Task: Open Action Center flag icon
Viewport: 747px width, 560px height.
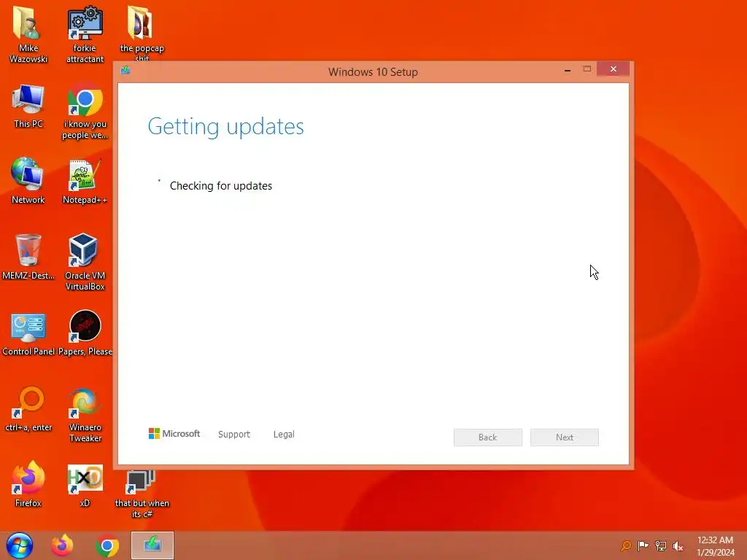Action: (643, 545)
